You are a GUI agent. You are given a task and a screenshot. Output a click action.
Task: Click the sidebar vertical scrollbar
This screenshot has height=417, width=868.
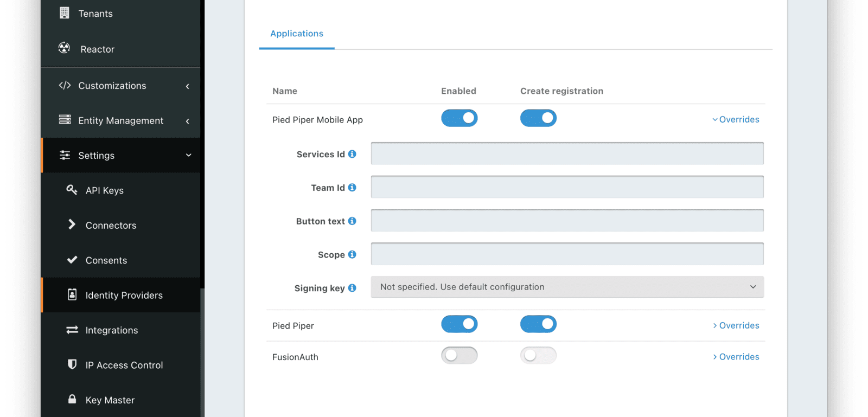(x=202, y=352)
